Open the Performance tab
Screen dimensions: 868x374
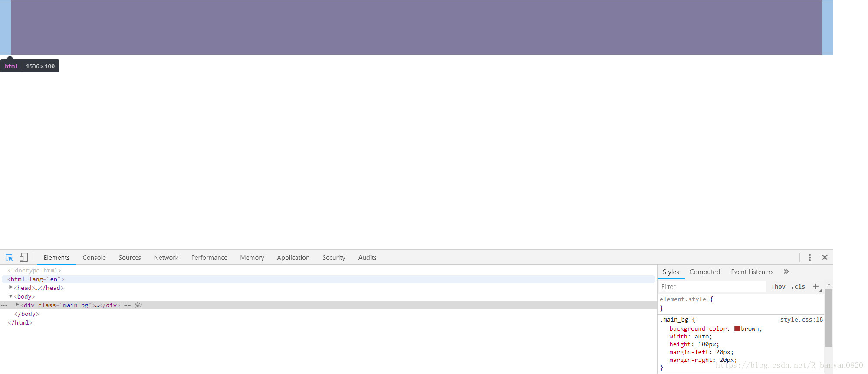coord(209,257)
